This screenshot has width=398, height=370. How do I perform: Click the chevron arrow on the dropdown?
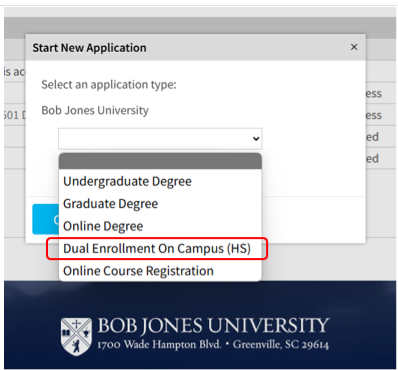[256, 138]
